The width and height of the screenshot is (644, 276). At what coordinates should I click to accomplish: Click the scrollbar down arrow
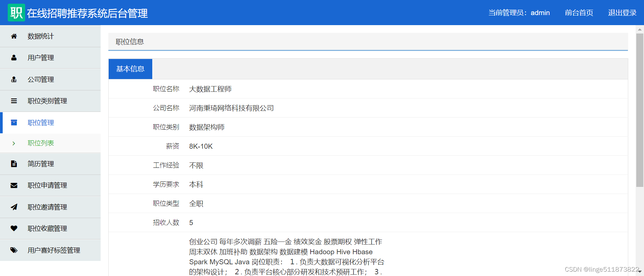[x=640, y=272]
